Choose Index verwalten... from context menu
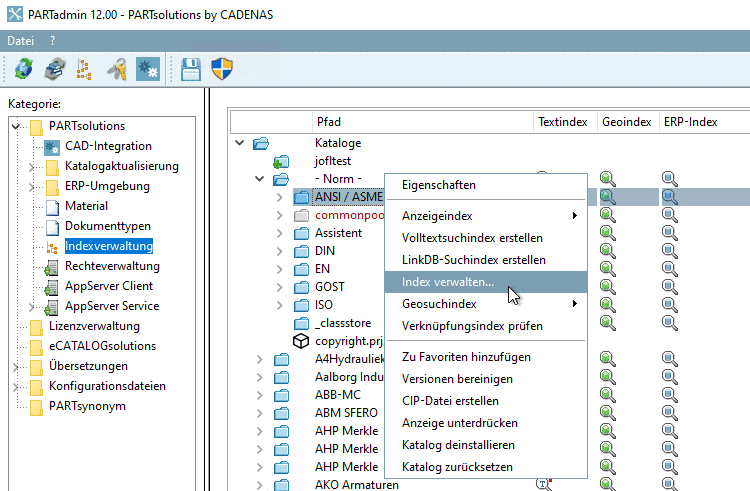Image resolution: width=750 pixels, height=491 pixels. tap(447, 282)
